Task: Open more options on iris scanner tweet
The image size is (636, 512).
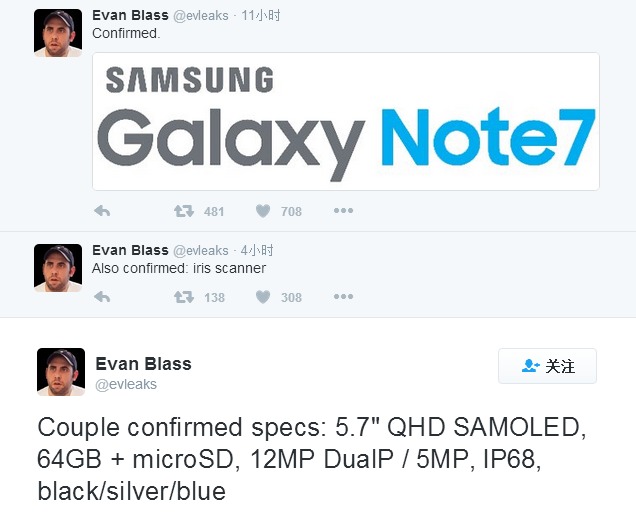Action: click(343, 297)
